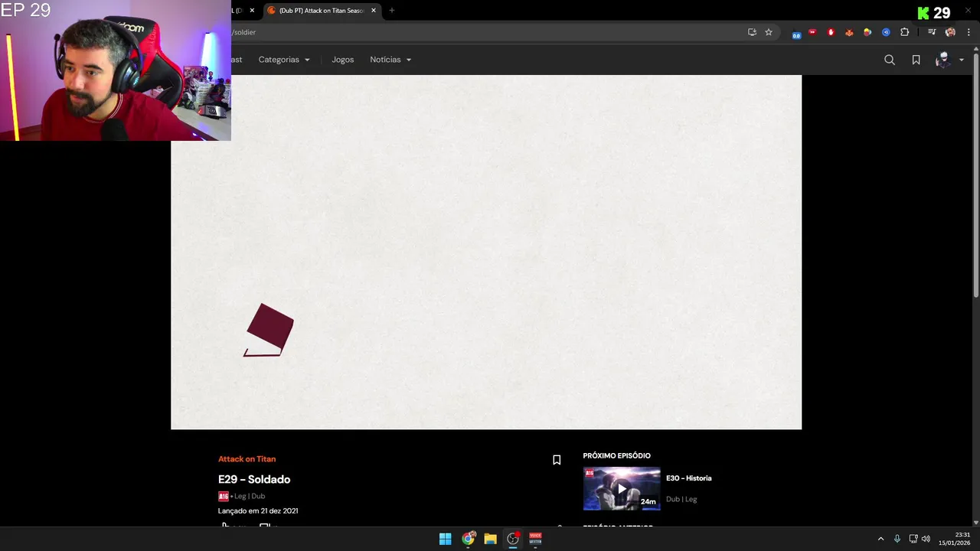Image resolution: width=980 pixels, height=551 pixels.
Task: Open the Crunchyroll search icon
Action: pyautogui.click(x=890, y=60)
